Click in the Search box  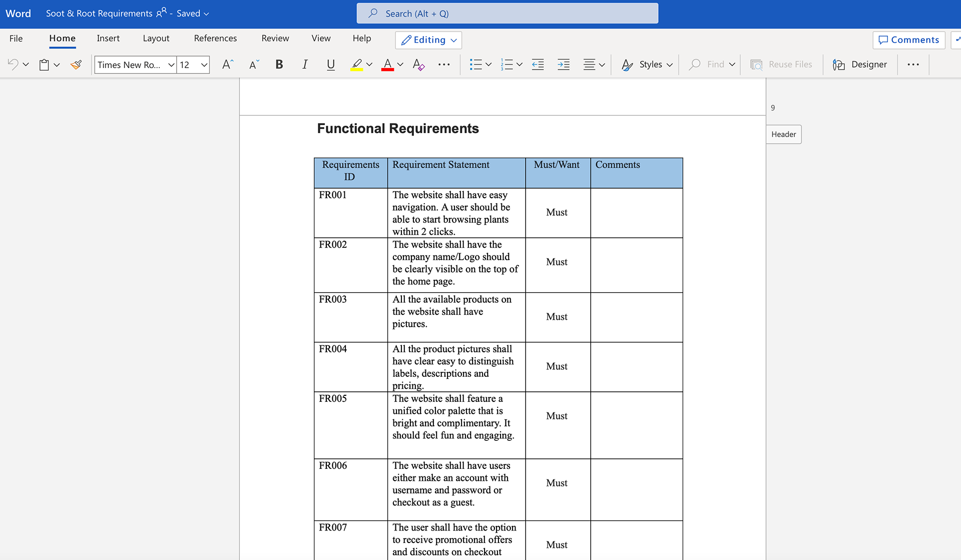[507, 14]
